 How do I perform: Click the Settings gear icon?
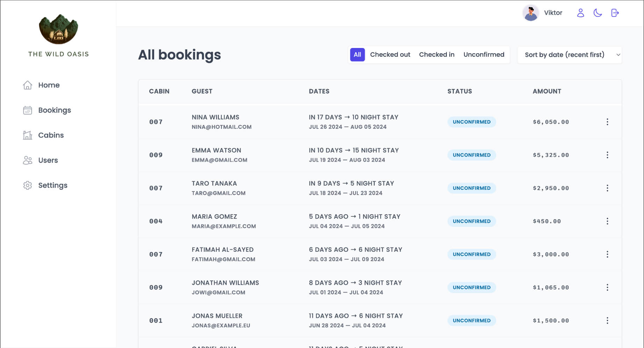pos(28,185)
